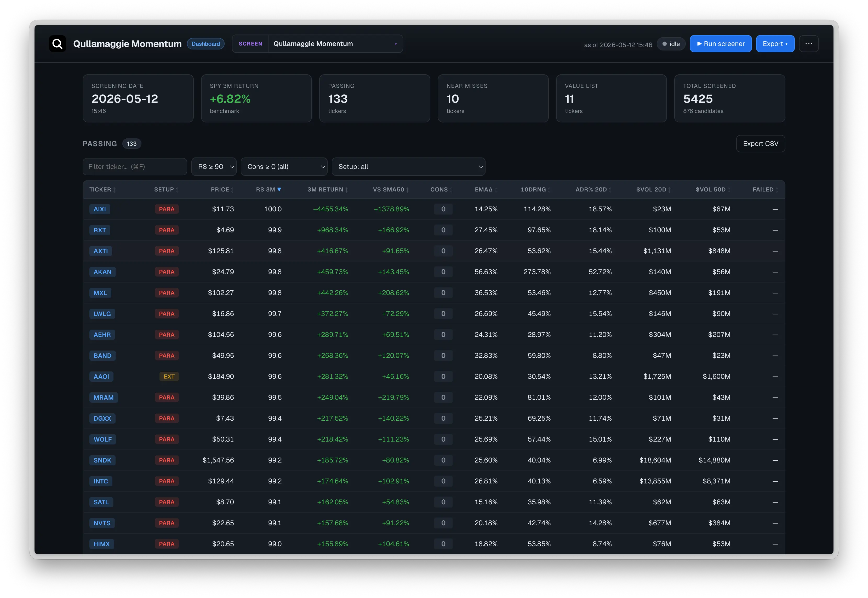Sort table by VS SMA50 column
Screen dimensions: 868x598
[x=391, y=190]
